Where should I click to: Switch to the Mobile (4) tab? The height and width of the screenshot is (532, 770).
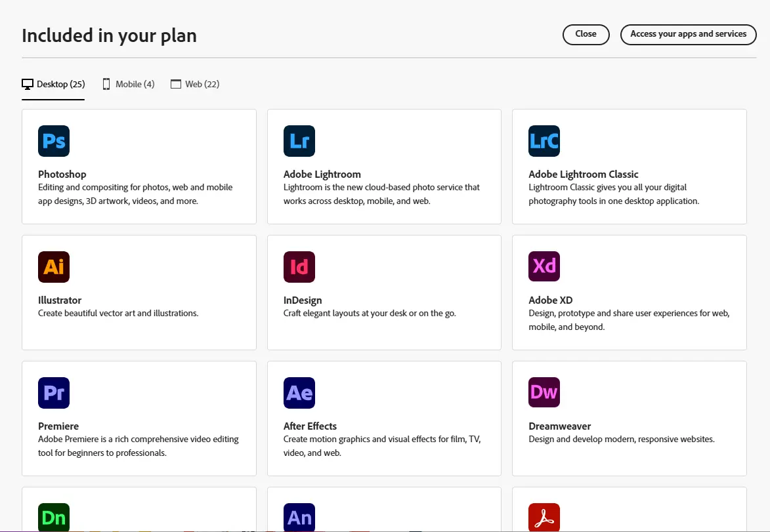click(x=128, y=85)
